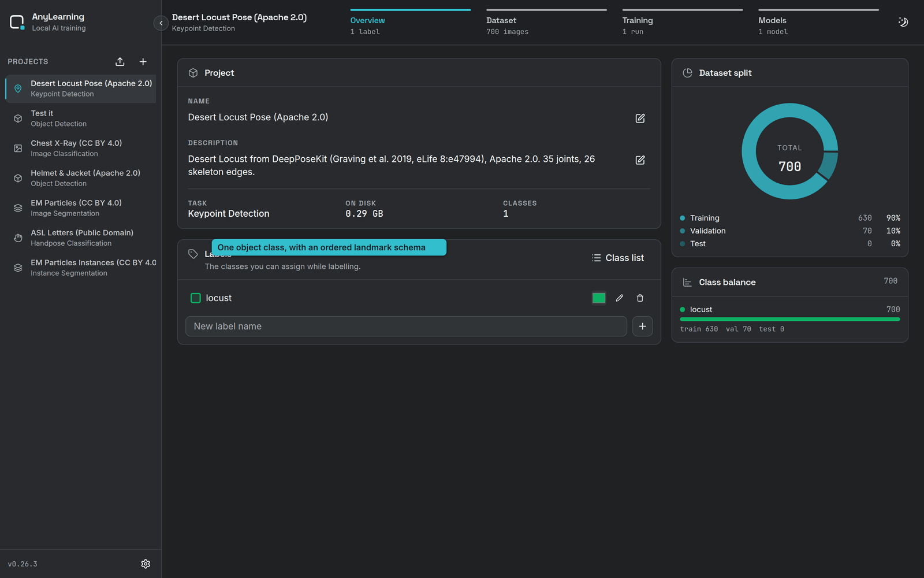Screen dimensions: 924x578
Task: Open the Test it project
Action: (81, 118)
